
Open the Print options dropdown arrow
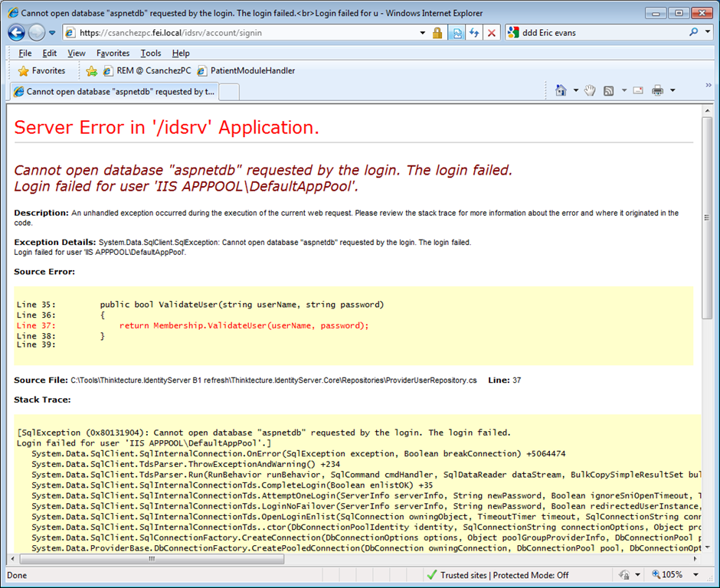point(673,90)
